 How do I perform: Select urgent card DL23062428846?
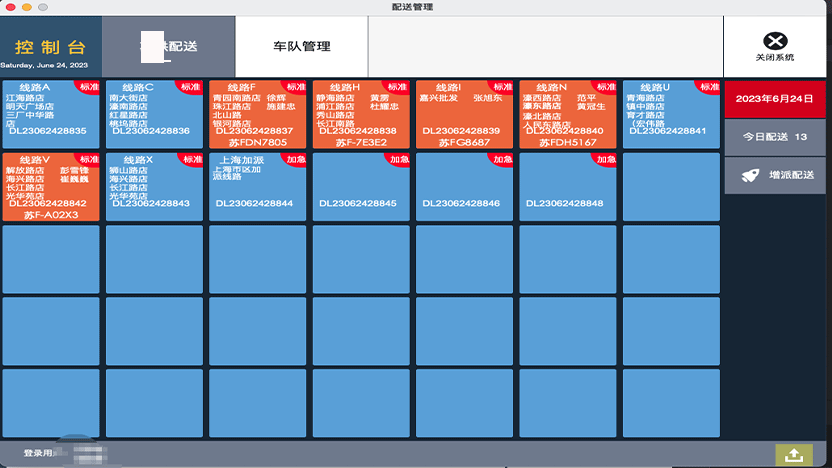click(464, 187)
